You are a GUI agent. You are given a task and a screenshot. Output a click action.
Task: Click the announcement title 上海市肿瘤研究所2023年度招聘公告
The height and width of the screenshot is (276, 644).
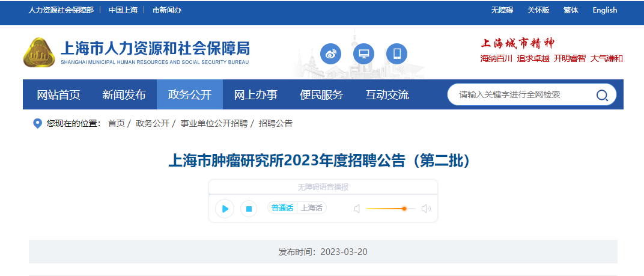[x=319, y=161]
